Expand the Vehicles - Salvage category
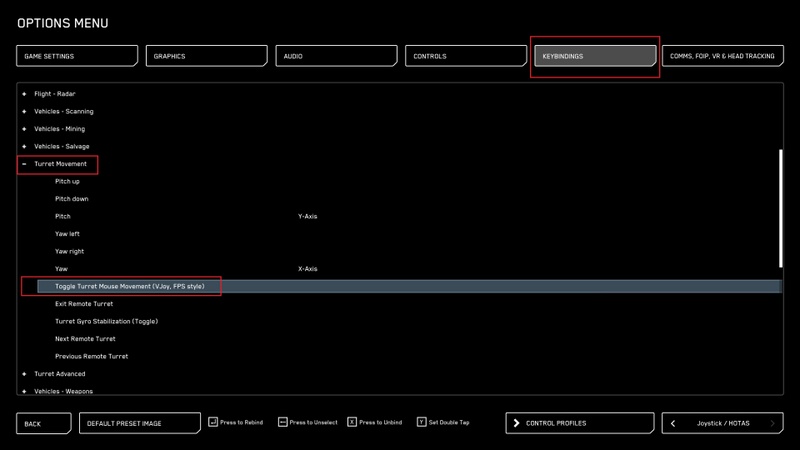Screen dimensions: 800x450 tap(24, 146)
